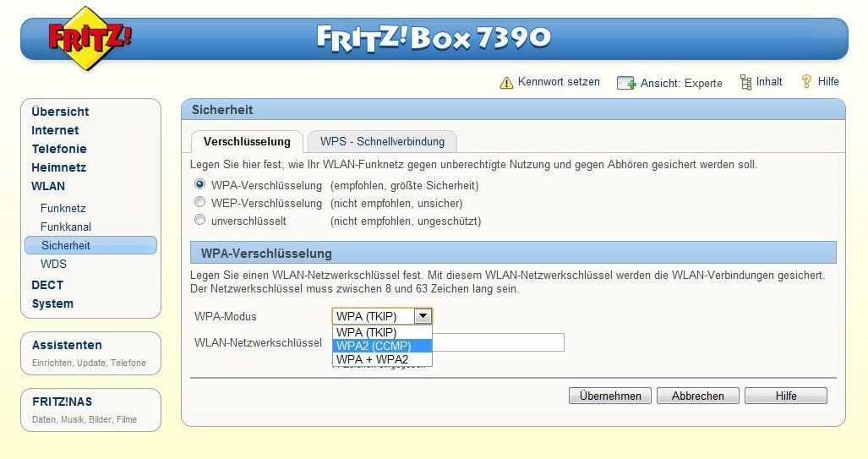The width and height of the screenshot is (868, 459).
Task: Click the Sicherheit panel heading
Action: pyautogui.click(x=222, y=110)
